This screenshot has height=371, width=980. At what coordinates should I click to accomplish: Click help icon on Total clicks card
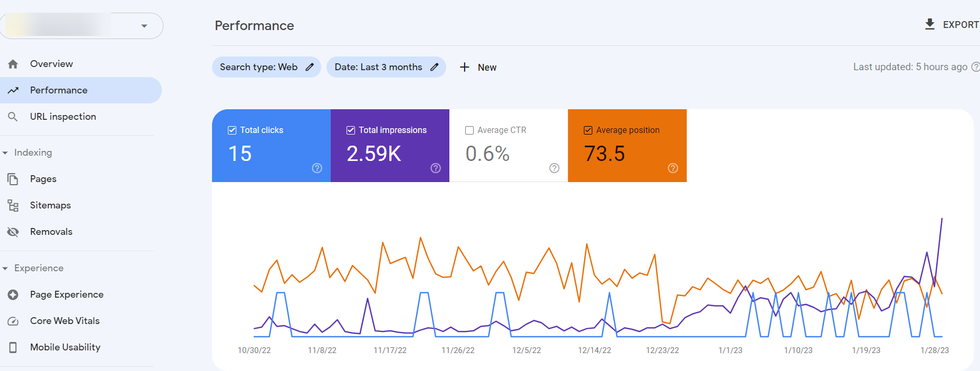pyautogui.click(x=317, y=168)
